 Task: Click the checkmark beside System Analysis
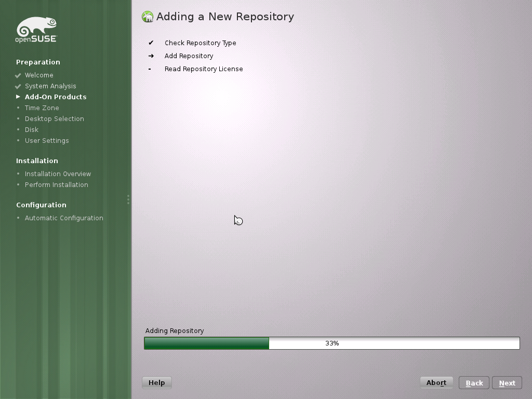pos(18,86)
